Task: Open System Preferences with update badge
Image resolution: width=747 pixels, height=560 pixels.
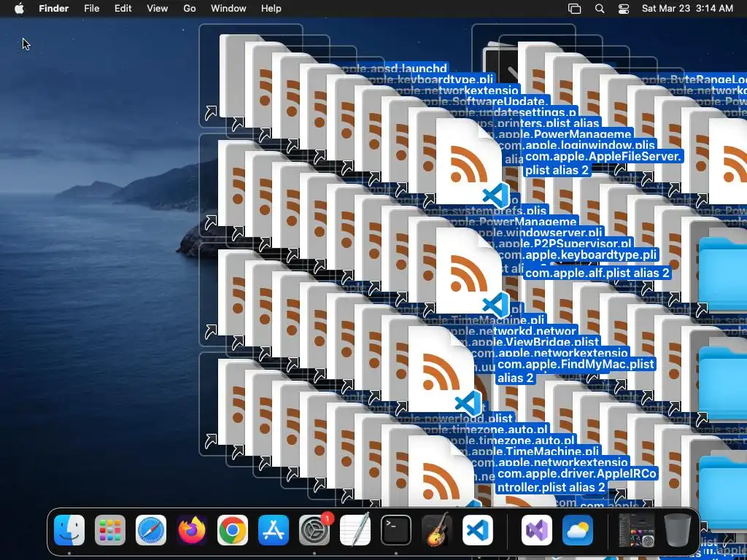Action: click(314, 530)
